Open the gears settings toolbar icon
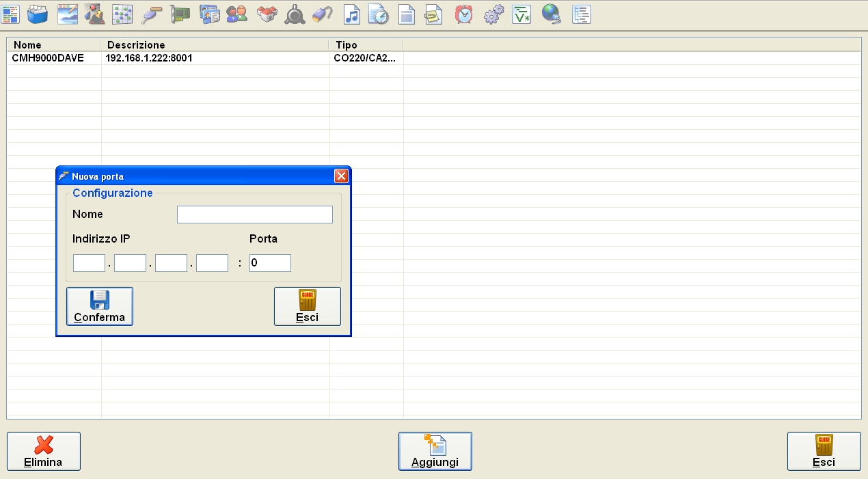 pos(493,14)
